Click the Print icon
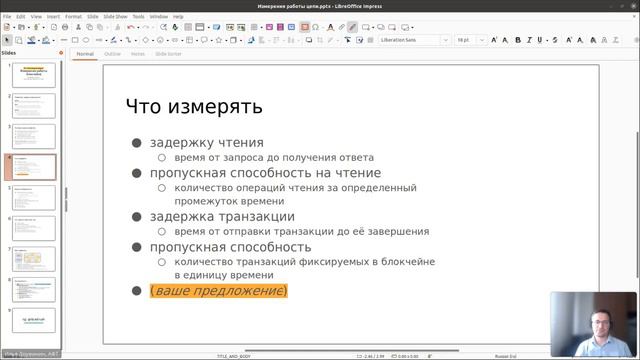This screenshot has width=640, height=360. (x=65, y=27)
